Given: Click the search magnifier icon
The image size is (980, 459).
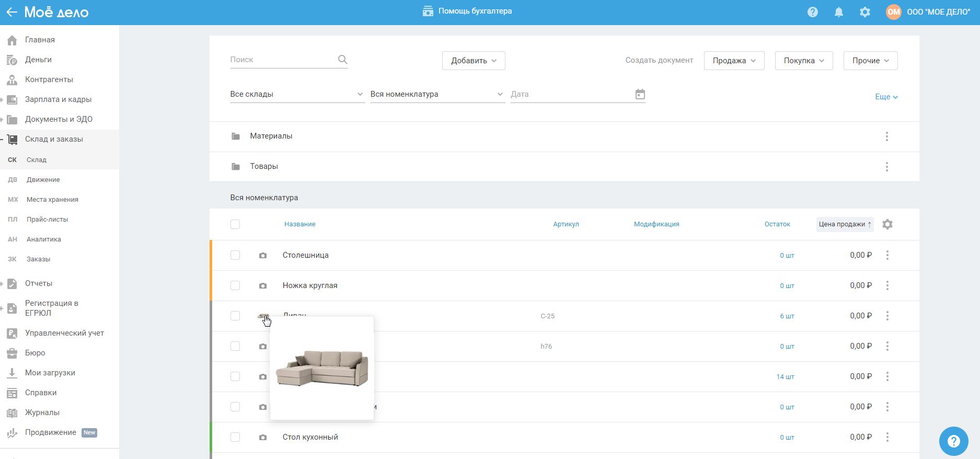Looking at the screenshot, I should 342,60.
